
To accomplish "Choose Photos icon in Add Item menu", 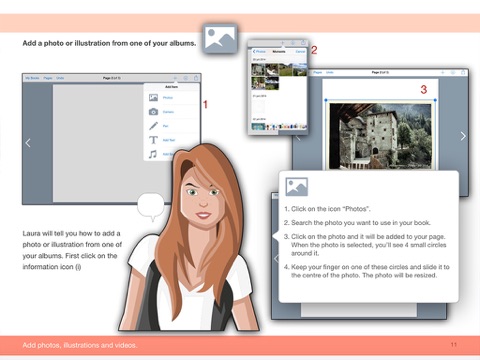I will pos(153,98).
